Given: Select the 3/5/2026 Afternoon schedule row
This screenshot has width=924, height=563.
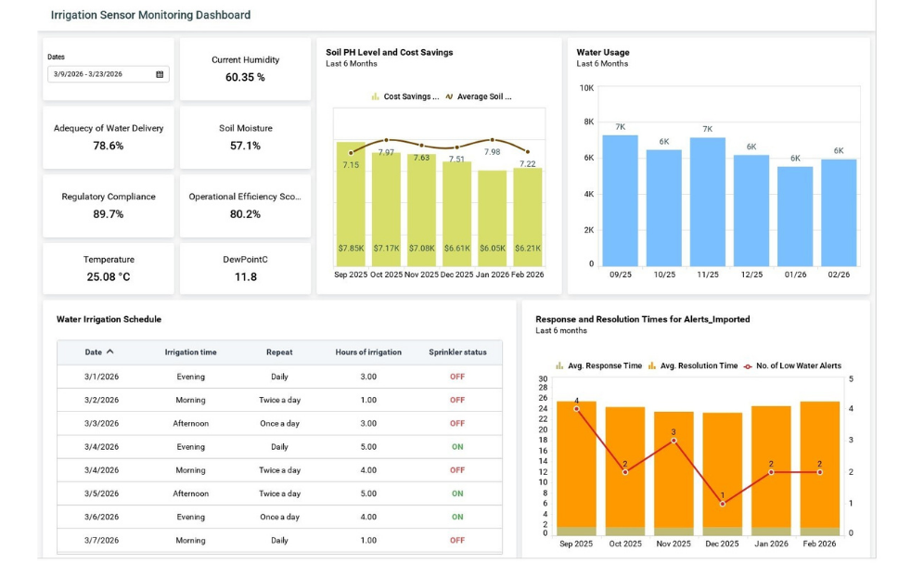Looking at the screenshot, I should 278,494.
